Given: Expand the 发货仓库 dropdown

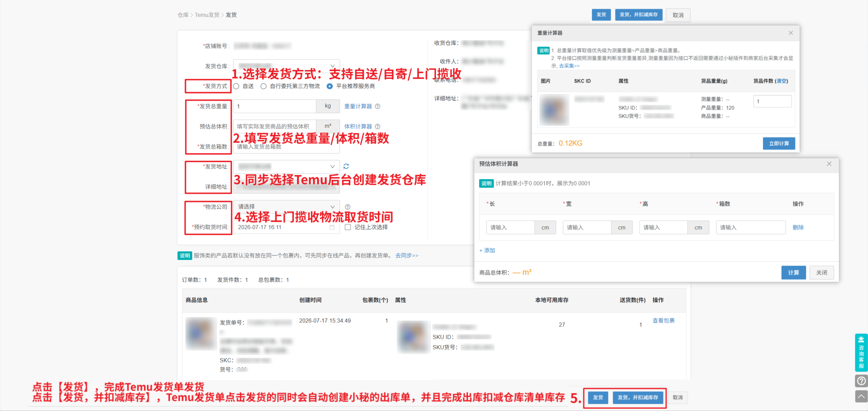Looking at the screenshot, I should coord(286,66).
